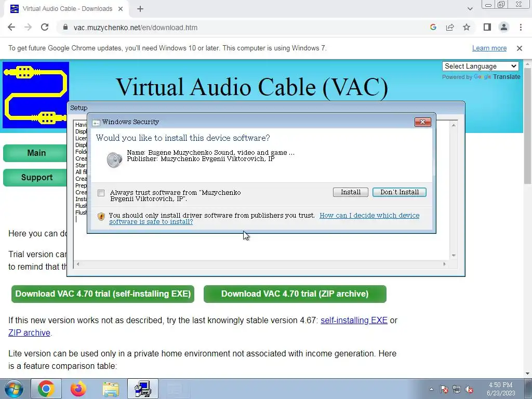The height and width of the screenshot is (399, 532).
Task: Click Chrome forward arrow
Action: click(28, 28)
